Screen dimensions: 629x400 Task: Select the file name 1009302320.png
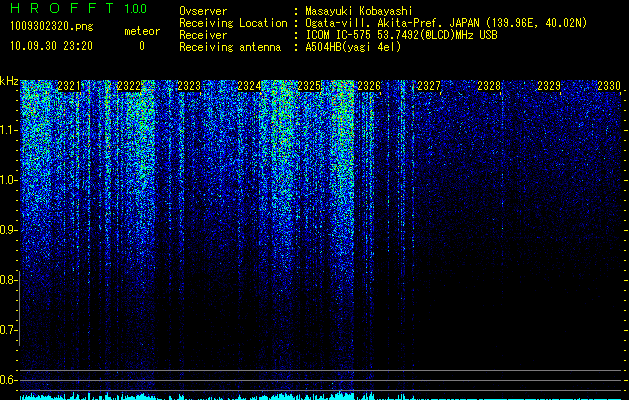pos(52,26)
